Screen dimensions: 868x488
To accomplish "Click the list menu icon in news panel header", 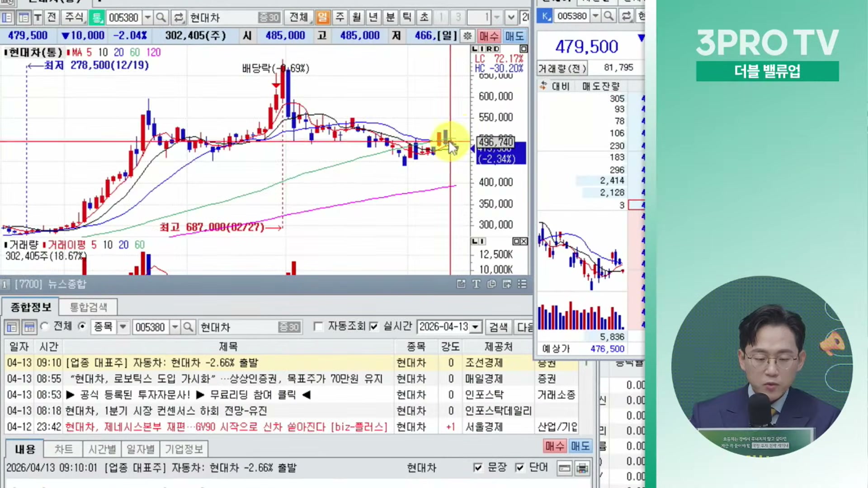I will [x=522, y=284].
